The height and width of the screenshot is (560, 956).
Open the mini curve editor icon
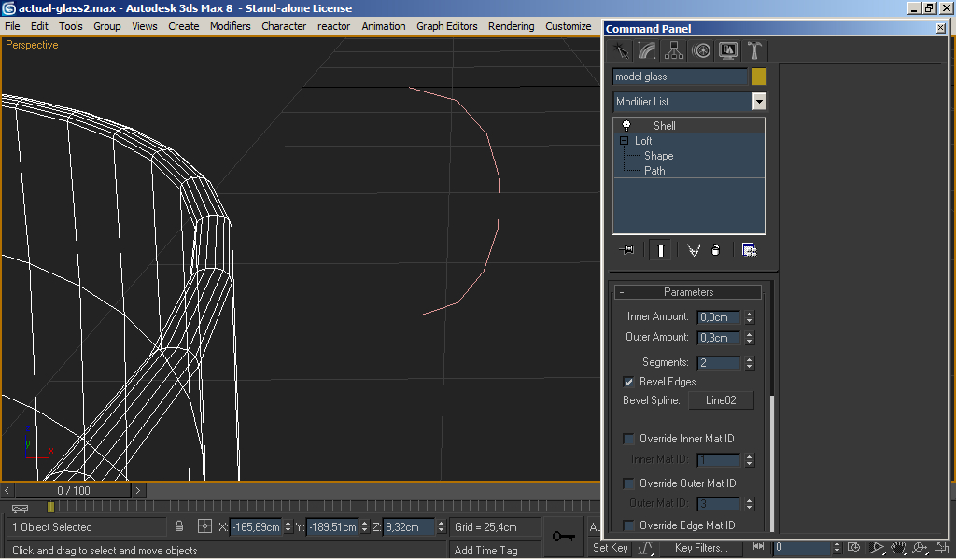(x=20, y=507)
